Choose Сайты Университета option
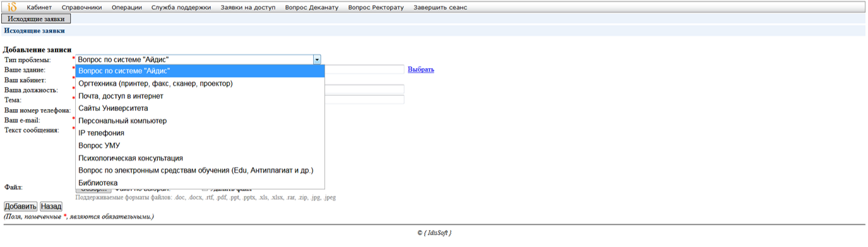The image size is (868, 247). (x=199, y=108)
